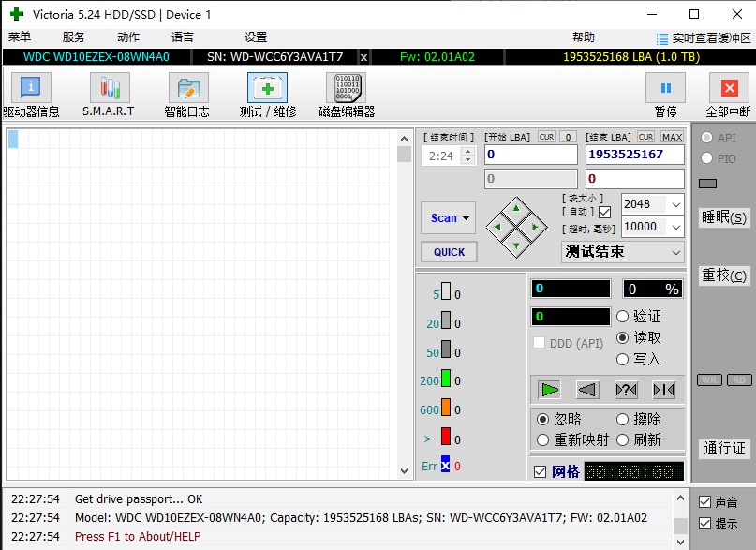This screenshot has width=756, height=550.
Task: Toggle the 声音 sound checkbox
Action: 705,502
